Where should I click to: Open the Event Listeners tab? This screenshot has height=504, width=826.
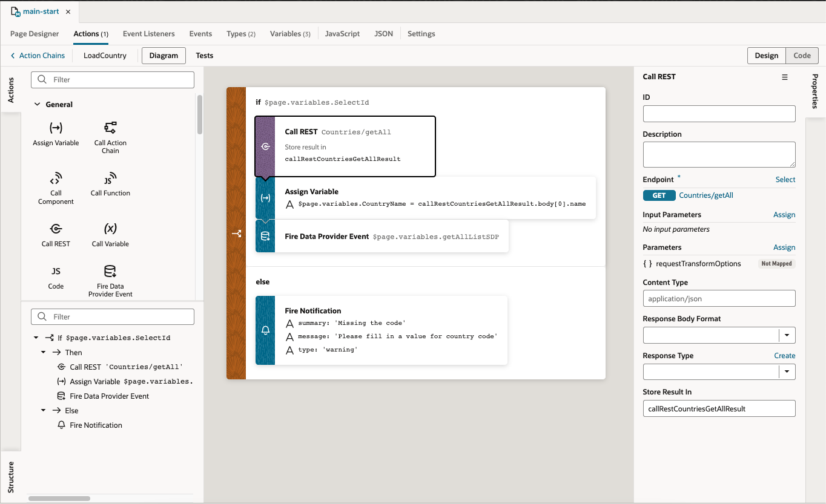148,34
